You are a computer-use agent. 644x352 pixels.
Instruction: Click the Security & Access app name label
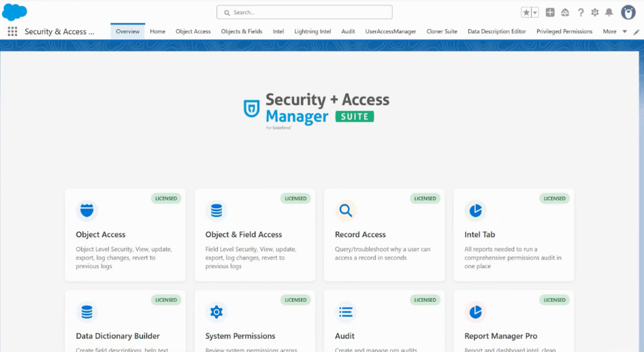coord(59,31)
